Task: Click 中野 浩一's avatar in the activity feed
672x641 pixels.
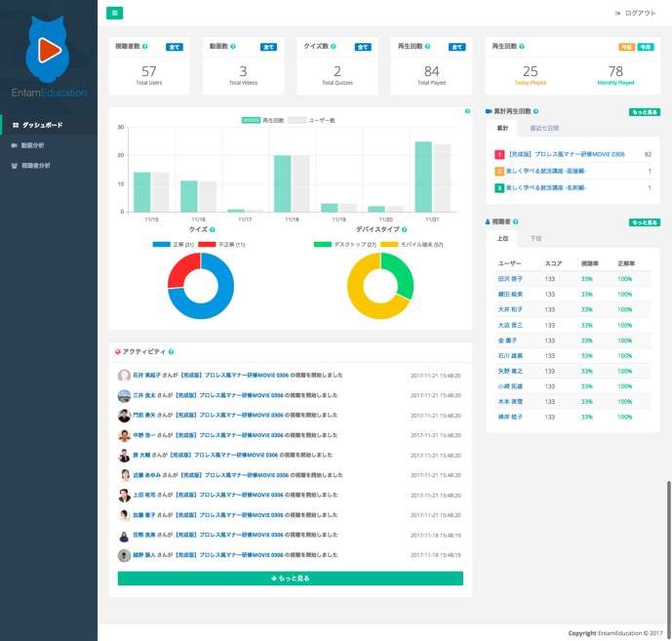Action: click(x=124, y=435)
